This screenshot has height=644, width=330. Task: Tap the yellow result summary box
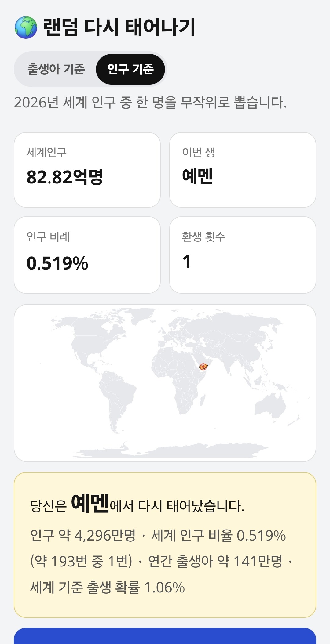165,545
